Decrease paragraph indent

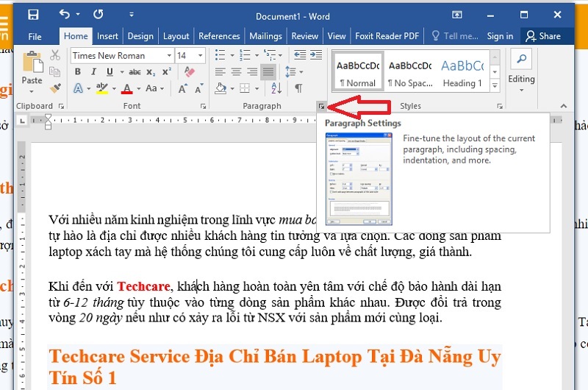(300, 55)
